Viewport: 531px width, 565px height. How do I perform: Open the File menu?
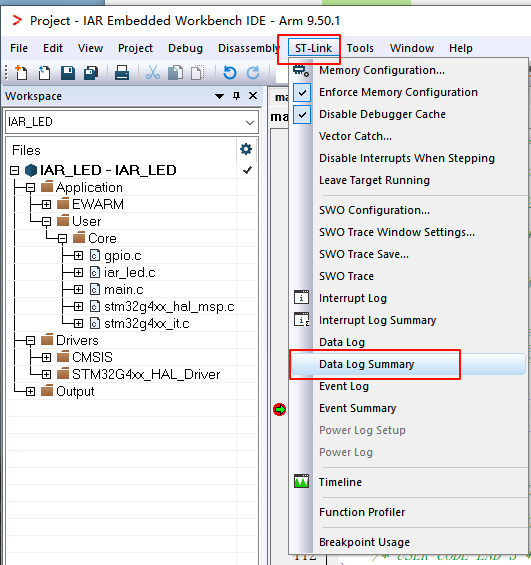(19, 48)
